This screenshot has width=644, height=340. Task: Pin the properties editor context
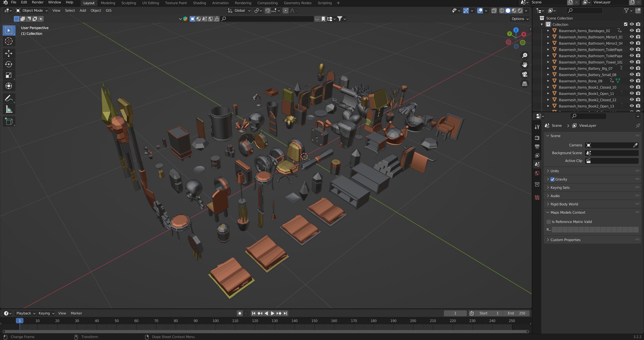(x=638, y=126)
